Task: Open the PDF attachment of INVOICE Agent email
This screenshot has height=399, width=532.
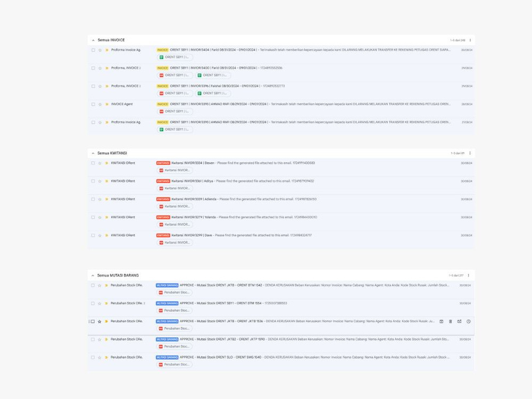Action: click(174, 111)
